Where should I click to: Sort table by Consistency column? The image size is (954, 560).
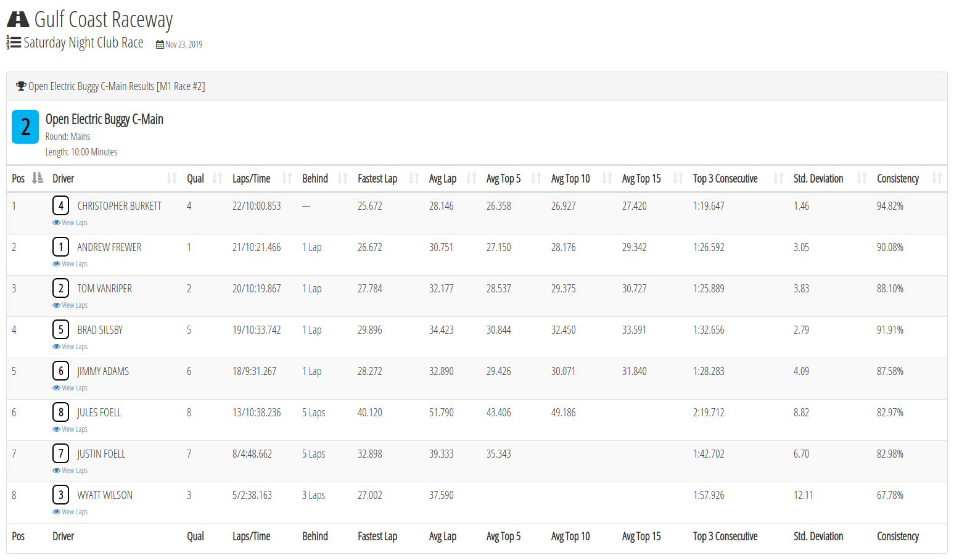(x=910, y=178)
